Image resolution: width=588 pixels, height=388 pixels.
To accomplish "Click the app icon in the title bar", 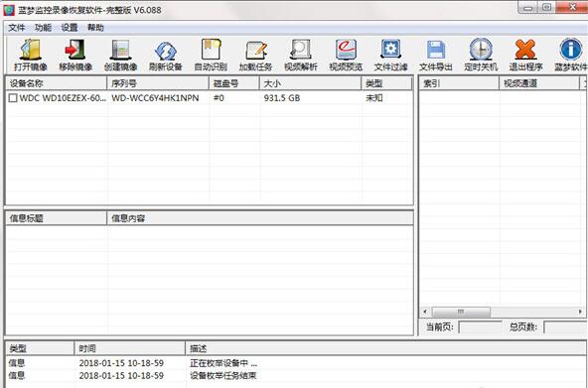I will 9,10.
